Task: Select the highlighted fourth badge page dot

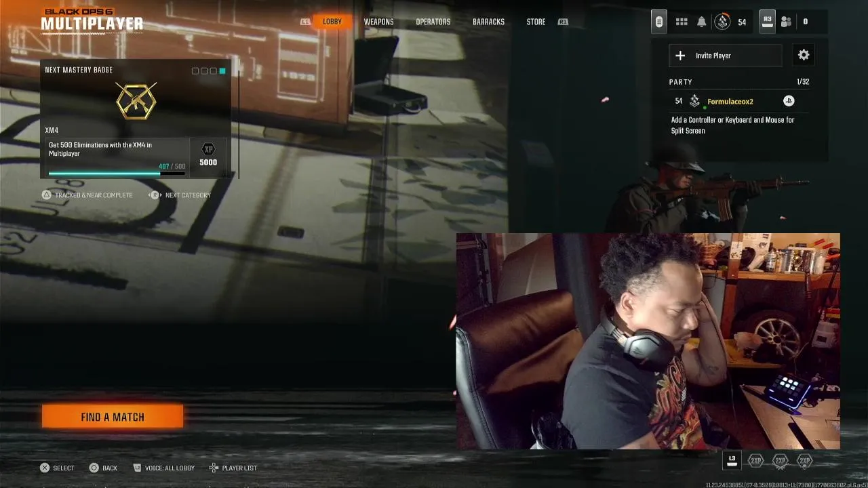Action: [222, 70]
